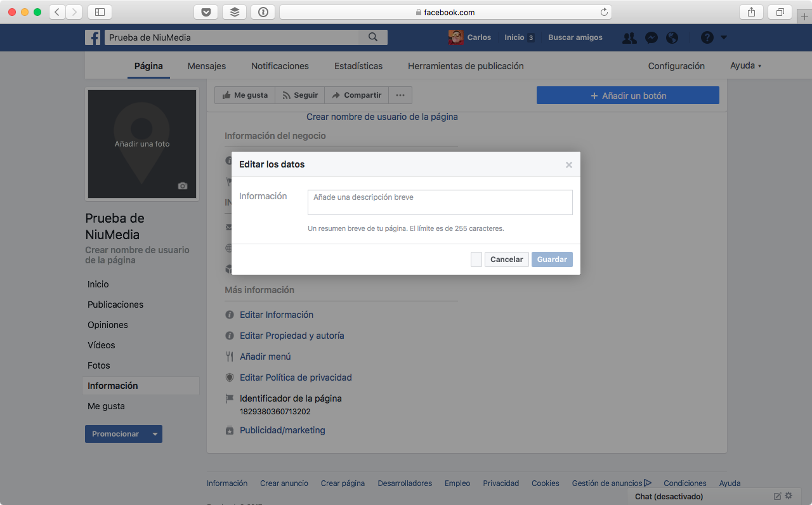Click the Me gusta thumbs-up button
The height and width of the screenshot is (505, 812).
click(x=245, y=95)
